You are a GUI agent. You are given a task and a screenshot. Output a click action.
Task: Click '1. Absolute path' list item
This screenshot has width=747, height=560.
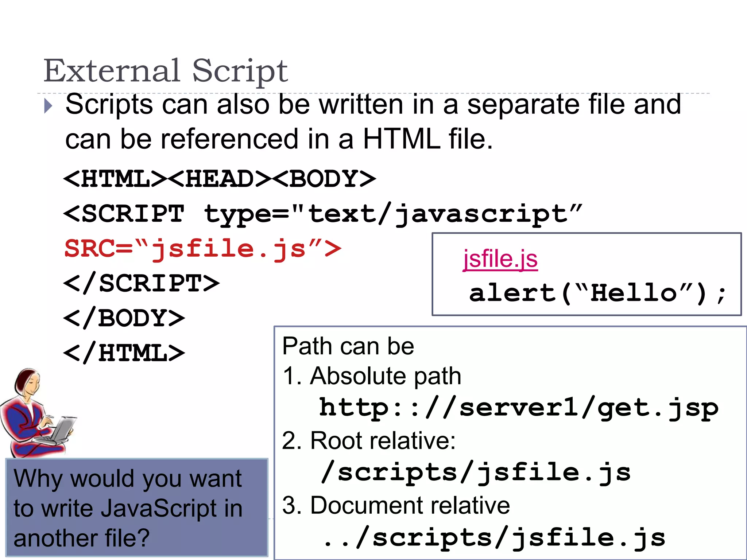[372, 377]
